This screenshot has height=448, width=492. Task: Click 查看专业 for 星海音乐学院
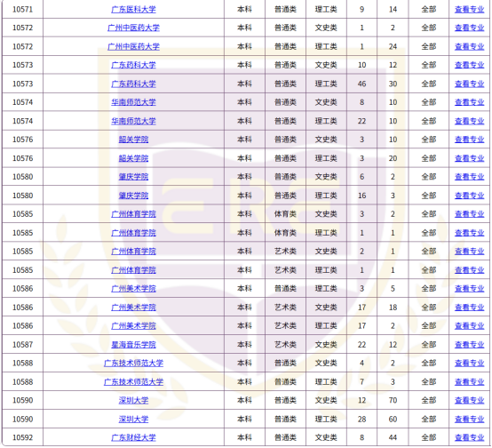pos(470,344)
